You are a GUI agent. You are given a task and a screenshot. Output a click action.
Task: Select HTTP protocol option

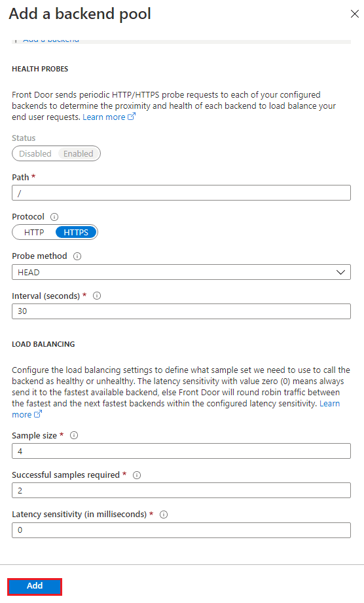(34, 232)
